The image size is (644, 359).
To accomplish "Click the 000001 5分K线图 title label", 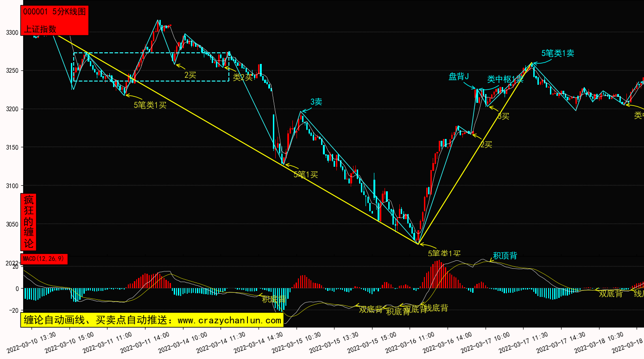I will [54, 12].
